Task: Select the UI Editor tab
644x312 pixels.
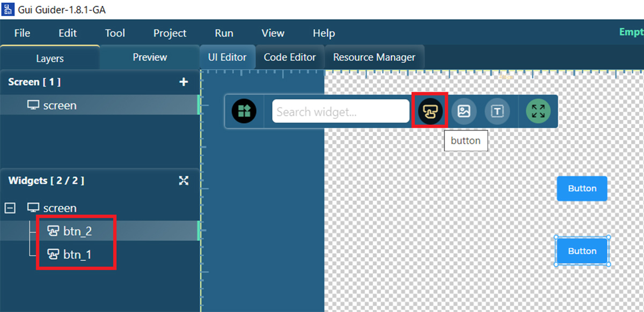Action: point(227,57)
